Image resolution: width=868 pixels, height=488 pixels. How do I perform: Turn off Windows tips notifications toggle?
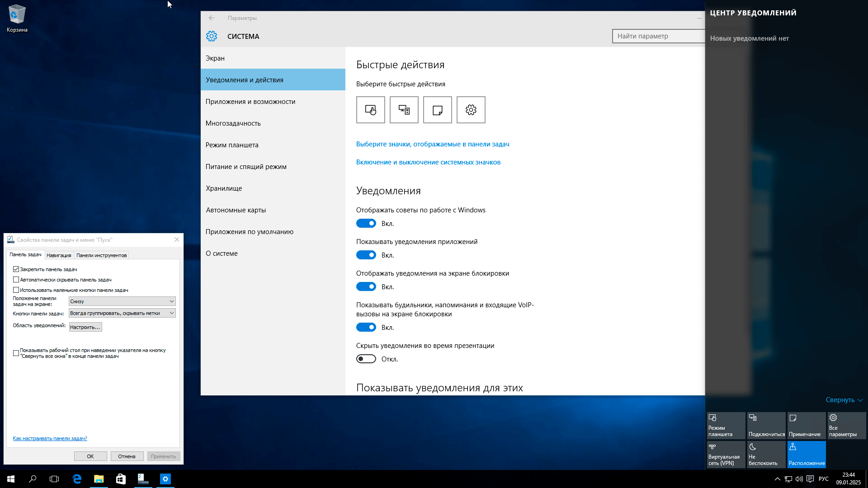coord(366,224)
